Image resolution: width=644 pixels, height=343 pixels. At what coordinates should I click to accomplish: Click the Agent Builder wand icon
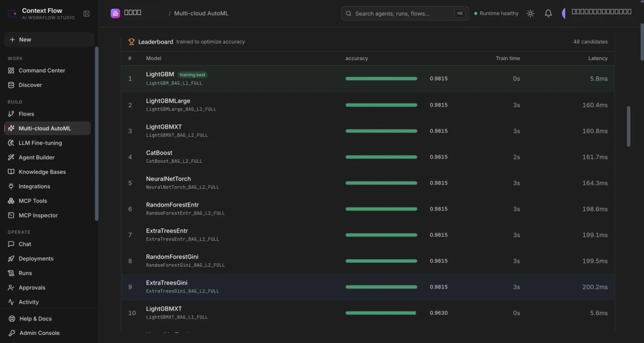click(x=11, y=158)
